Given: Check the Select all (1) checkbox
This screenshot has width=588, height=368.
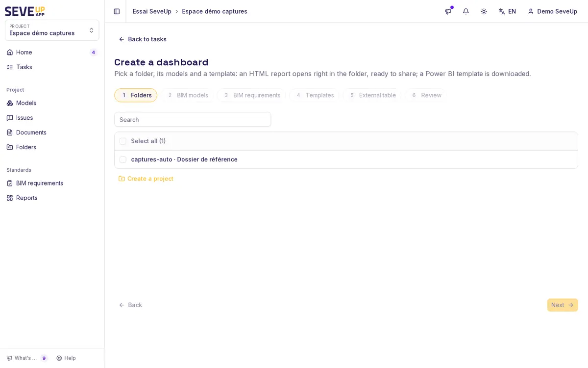Looking at the screenshot, I should point(123,141).
